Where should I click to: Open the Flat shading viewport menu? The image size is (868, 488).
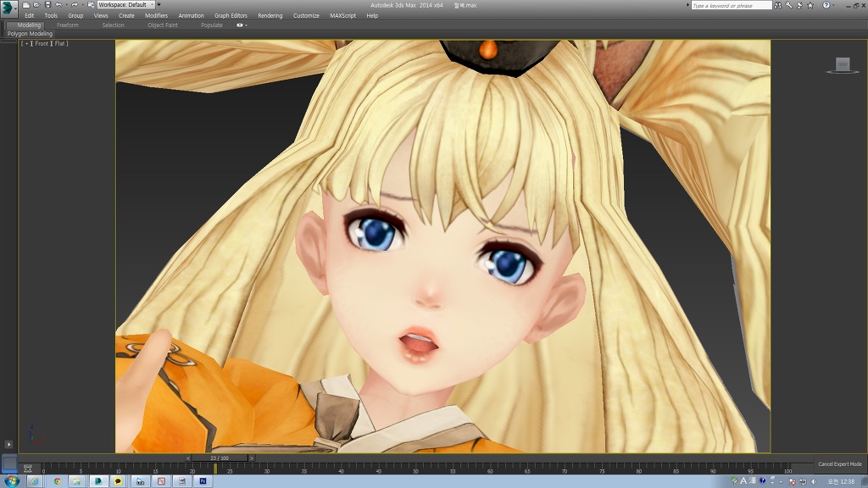60,43
